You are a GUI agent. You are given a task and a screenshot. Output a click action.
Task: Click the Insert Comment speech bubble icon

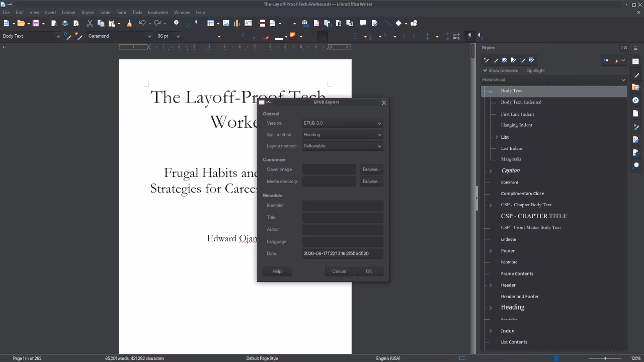point(363,23)
